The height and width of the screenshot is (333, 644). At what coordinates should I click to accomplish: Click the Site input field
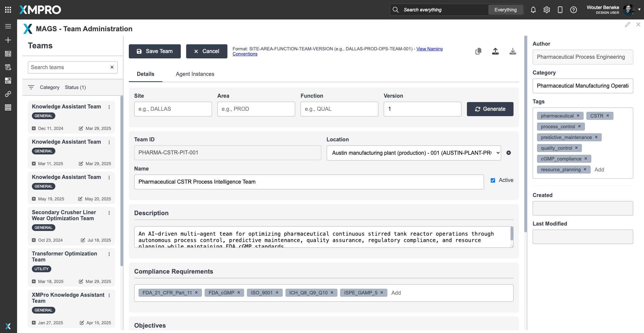point(173,109)
